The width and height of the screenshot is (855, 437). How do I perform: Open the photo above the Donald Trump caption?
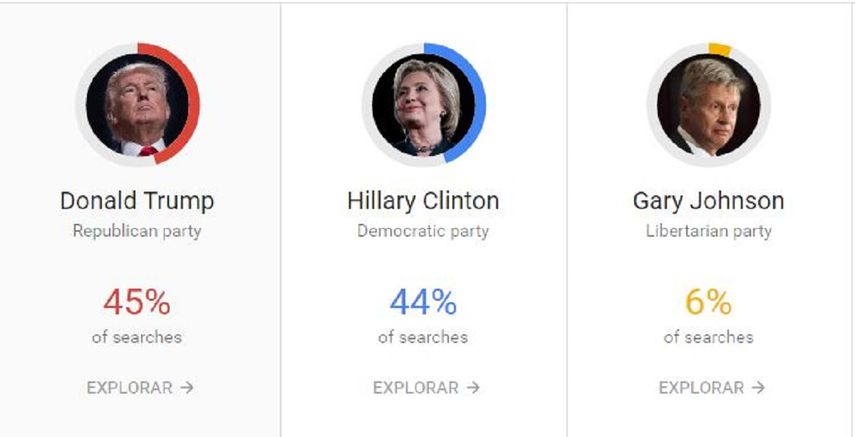(x=137, y=106)
